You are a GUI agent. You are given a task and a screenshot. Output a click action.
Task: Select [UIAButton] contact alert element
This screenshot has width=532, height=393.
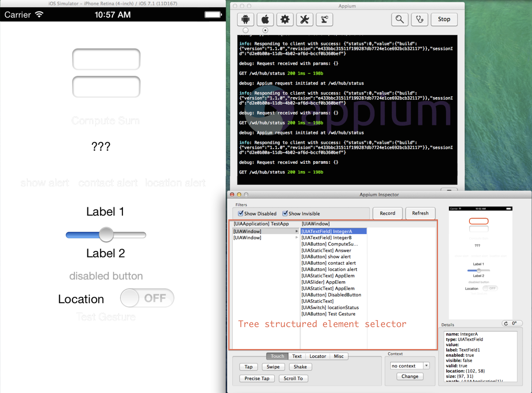[333, 263]
